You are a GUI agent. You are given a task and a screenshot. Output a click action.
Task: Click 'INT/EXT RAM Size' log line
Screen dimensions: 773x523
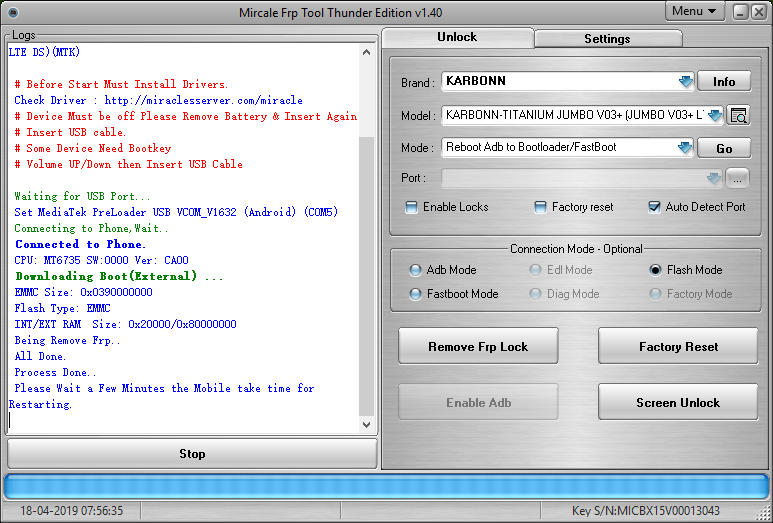click(125, 324)
